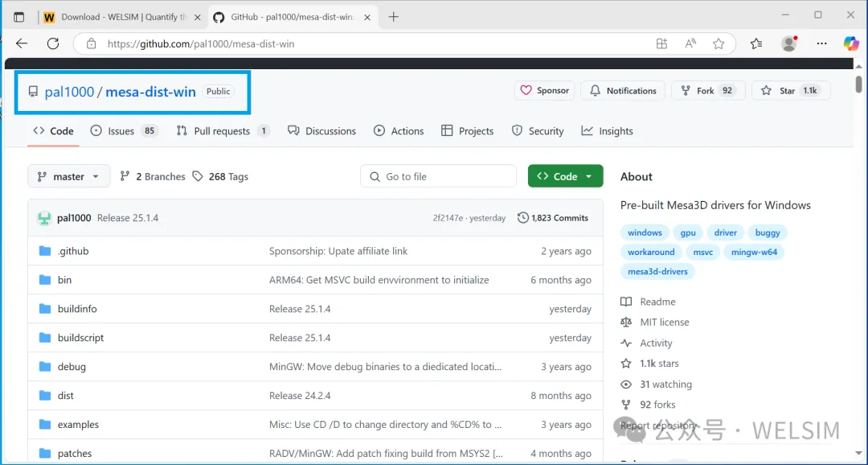This screenshot has height=465, width=868.
Task: Reload the page with the refresh icon
Action: (x=53, y=43)
